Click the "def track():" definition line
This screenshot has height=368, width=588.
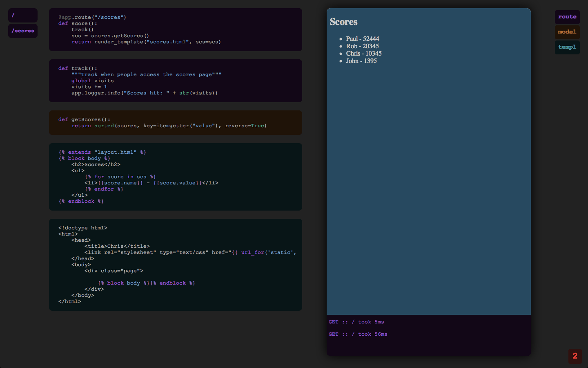(x=78, y=68)
